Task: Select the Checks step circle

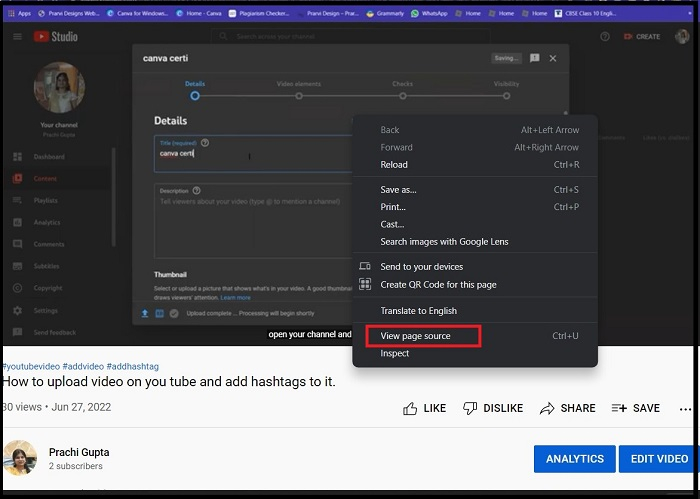Action: (403, 96)
